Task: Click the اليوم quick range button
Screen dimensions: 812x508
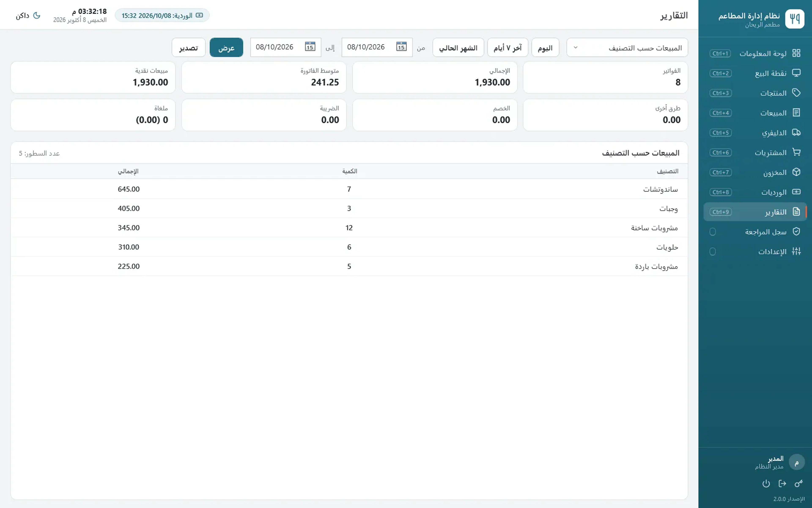Action: [x=545, y=47]
